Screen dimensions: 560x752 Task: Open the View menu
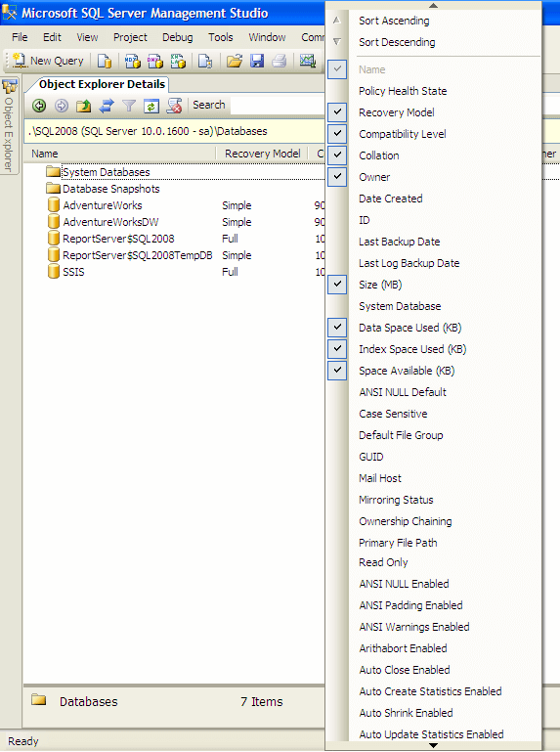pos(87,37)
